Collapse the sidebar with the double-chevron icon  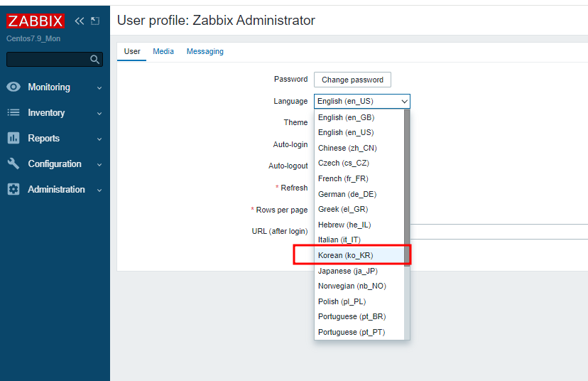click(79, 21)
